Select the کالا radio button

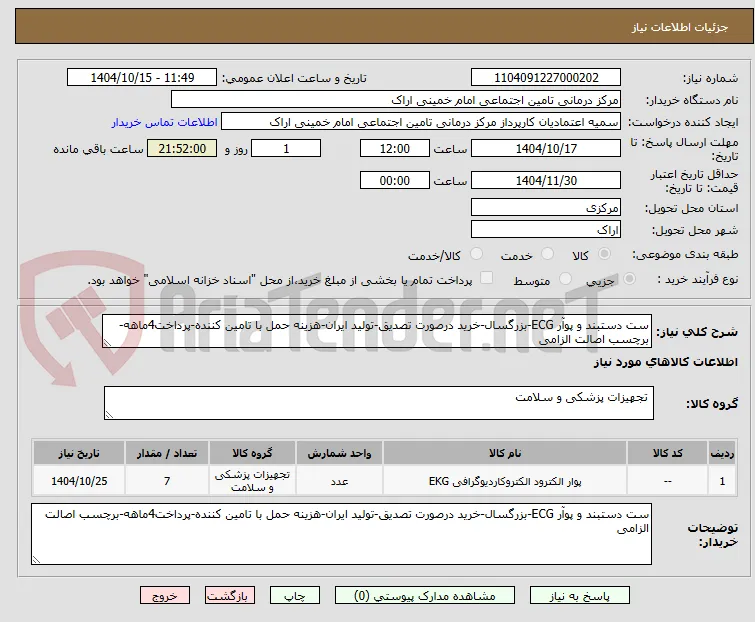point(604,254)
